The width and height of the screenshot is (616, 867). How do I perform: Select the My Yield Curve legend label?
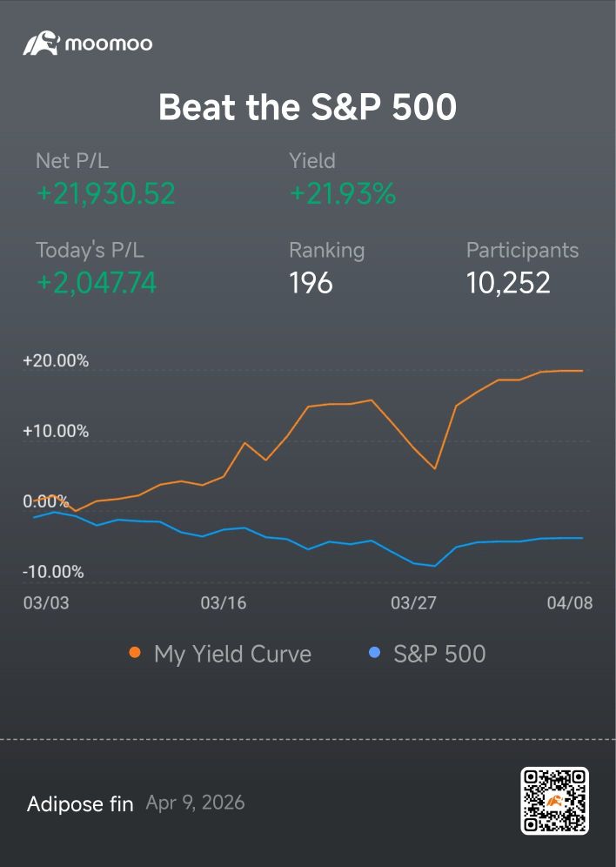(232, 654)
